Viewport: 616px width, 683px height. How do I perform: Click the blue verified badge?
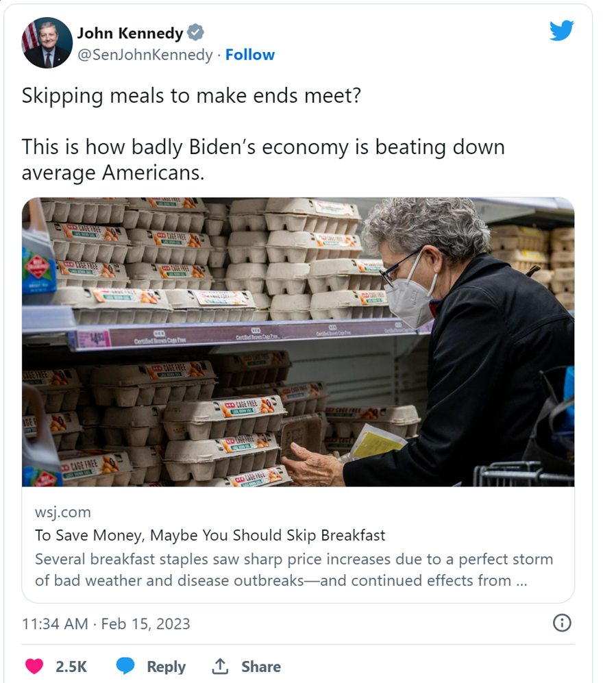pos(196,33)
